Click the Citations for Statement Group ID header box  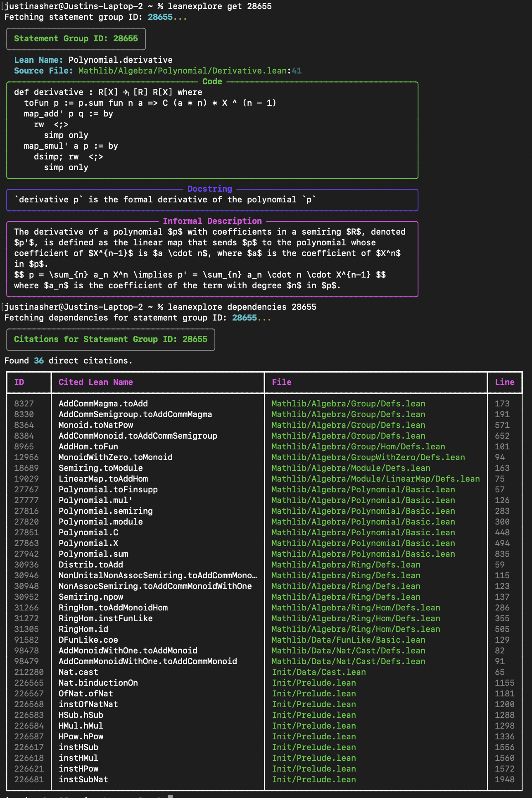pyautogui.click(x=110, y=340)
